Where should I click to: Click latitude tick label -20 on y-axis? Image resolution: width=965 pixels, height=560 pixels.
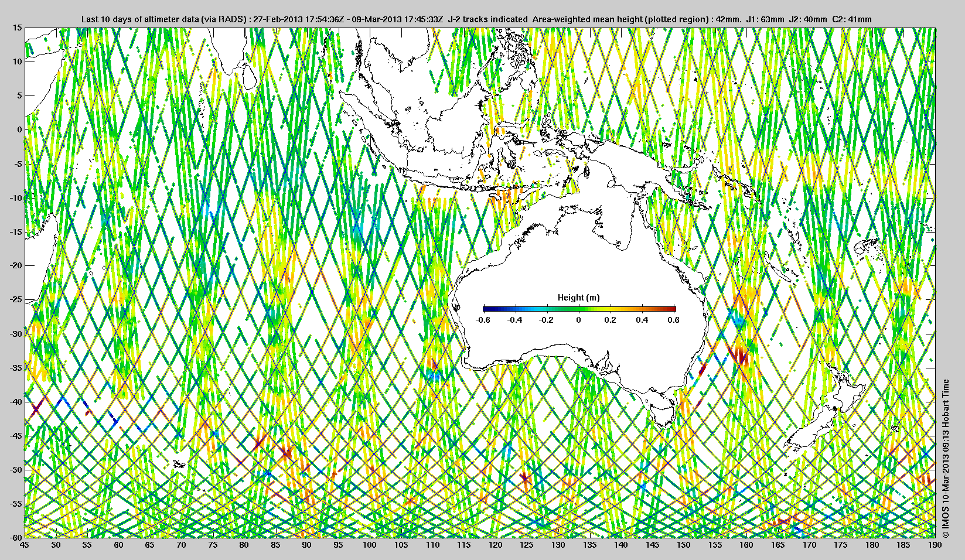click(16, 266)
